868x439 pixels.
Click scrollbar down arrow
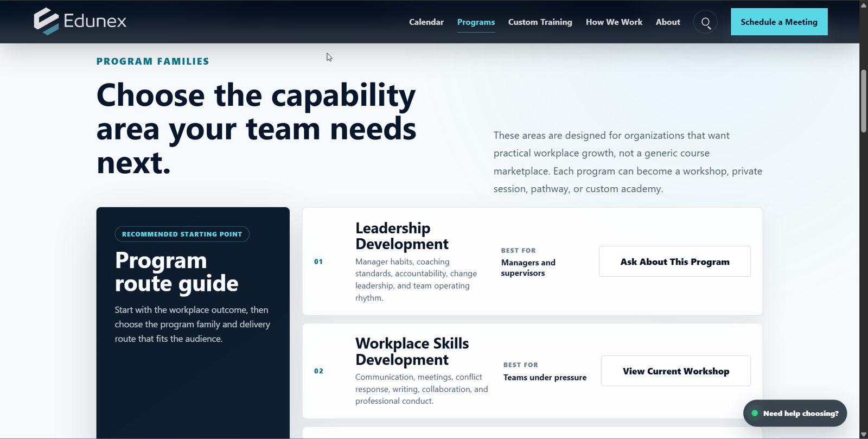864,435
